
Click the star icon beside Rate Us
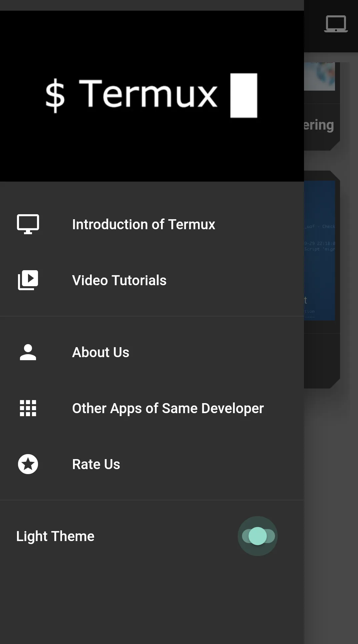click(x=28, y=464)
